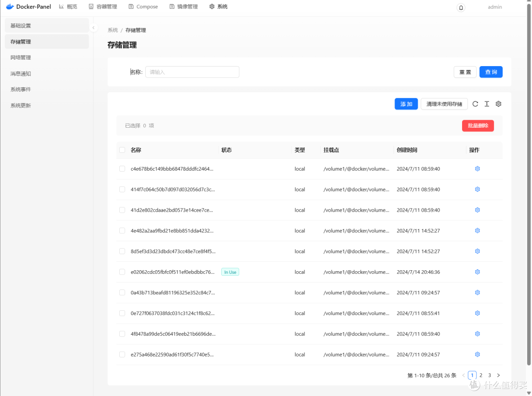Go to next page with right chevron
This screenshot has height=396, width=532.
click(498, 375)
